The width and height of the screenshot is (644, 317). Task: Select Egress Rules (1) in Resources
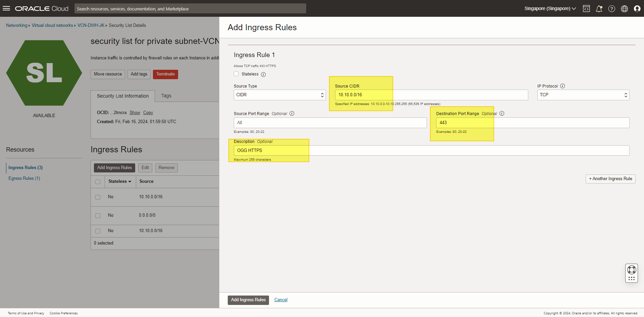24,178
